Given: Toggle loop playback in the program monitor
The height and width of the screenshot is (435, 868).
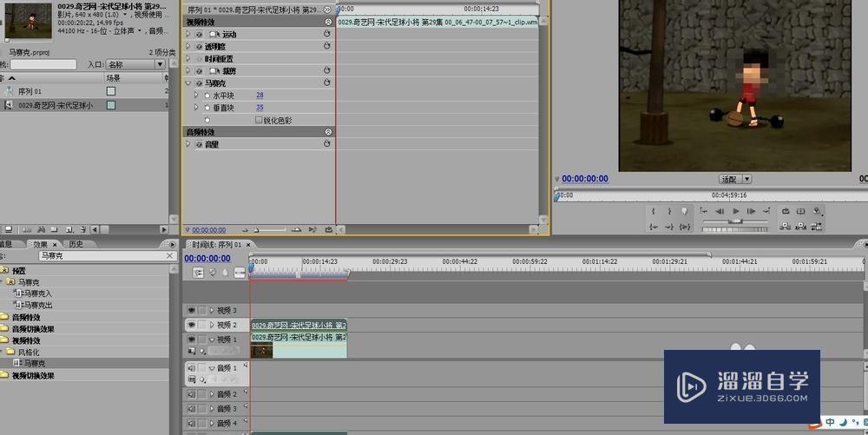Looking at the screenshot, I should click(786, 211).
